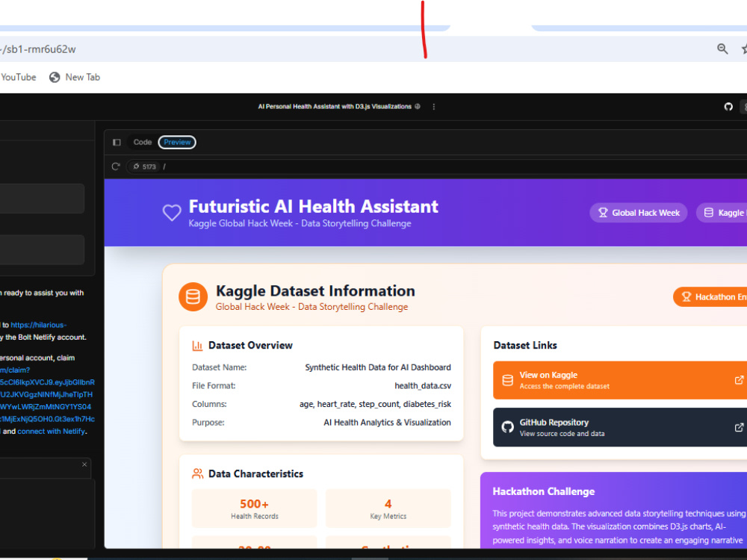Click the Dataset Links heading
This screenshot has width=747, height=560.
pos(525,345)
